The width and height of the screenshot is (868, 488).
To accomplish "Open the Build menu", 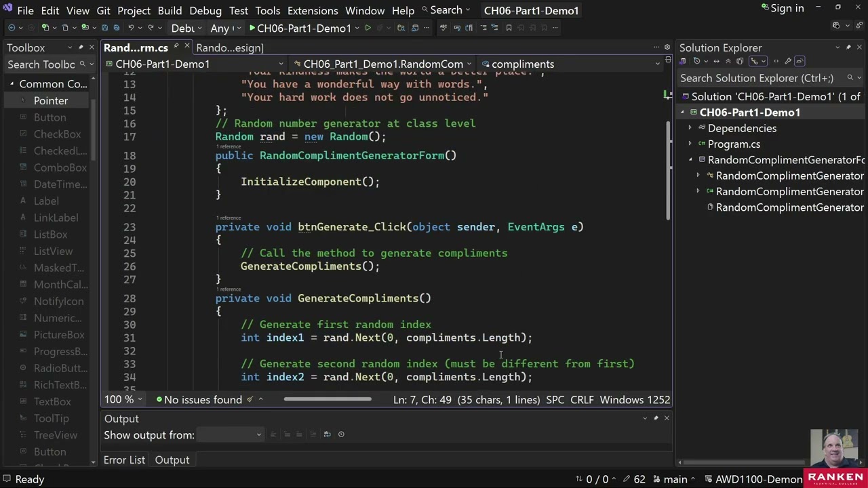I will 170,11.
